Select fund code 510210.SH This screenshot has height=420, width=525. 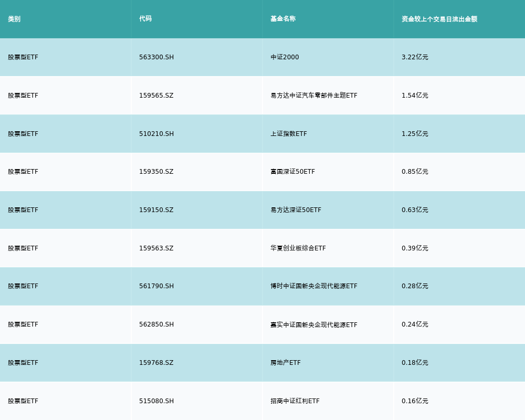156,134
